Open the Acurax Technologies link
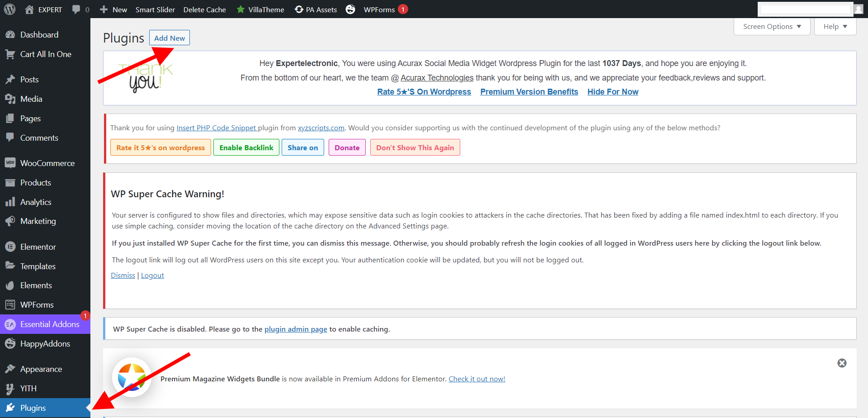 pos(437,78)
